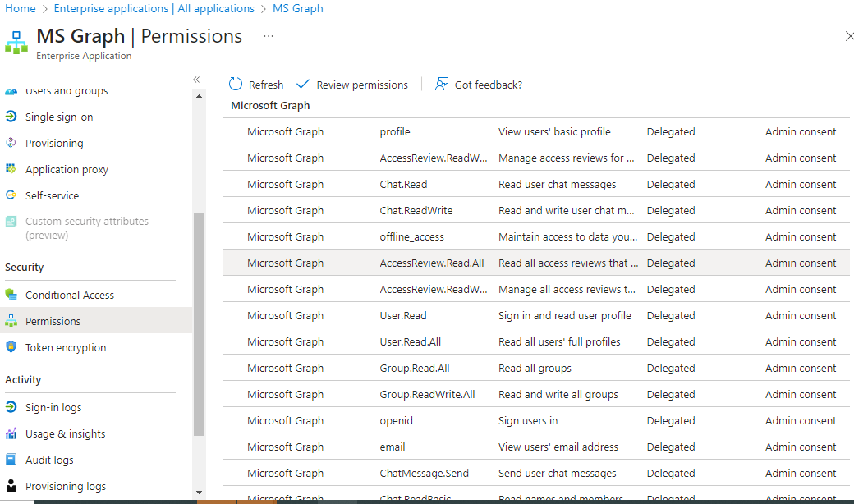Click the Token encryption shield icon
Viewport: 854px width, 504px height.
(11, 346)
